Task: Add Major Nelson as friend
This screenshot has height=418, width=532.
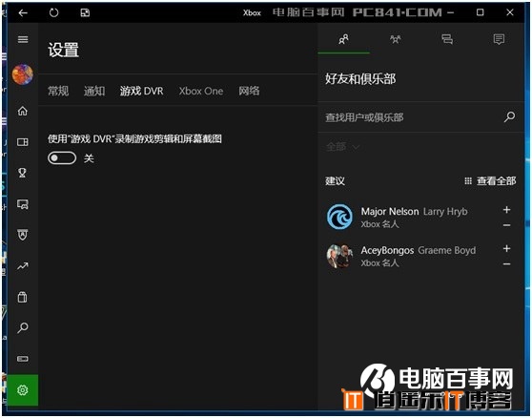Action: [506, 210]
